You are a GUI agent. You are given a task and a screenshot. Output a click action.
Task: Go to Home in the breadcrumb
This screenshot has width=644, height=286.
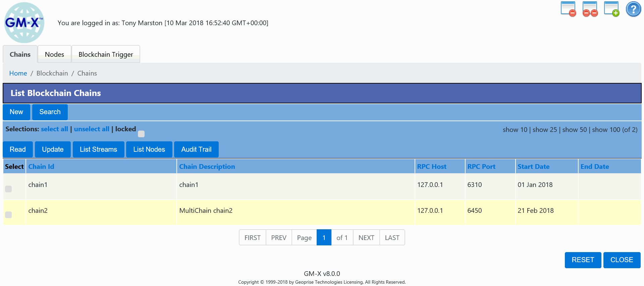pos(18,73)
